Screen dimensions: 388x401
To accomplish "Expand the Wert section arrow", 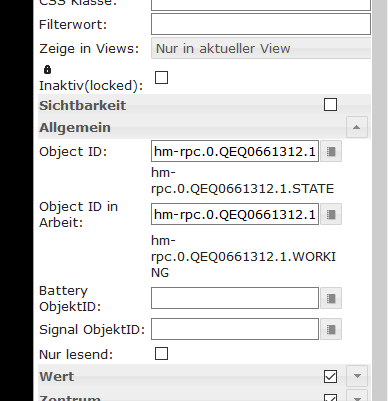I will tap(357, 376).
